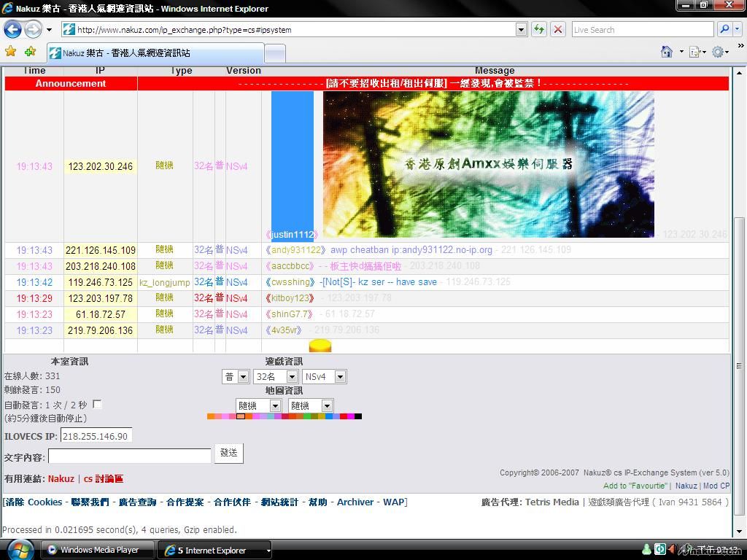The image size is (747, 560).
Task: Enable the auto-post 自動發言 checkbox
Action: click(97, 404)
